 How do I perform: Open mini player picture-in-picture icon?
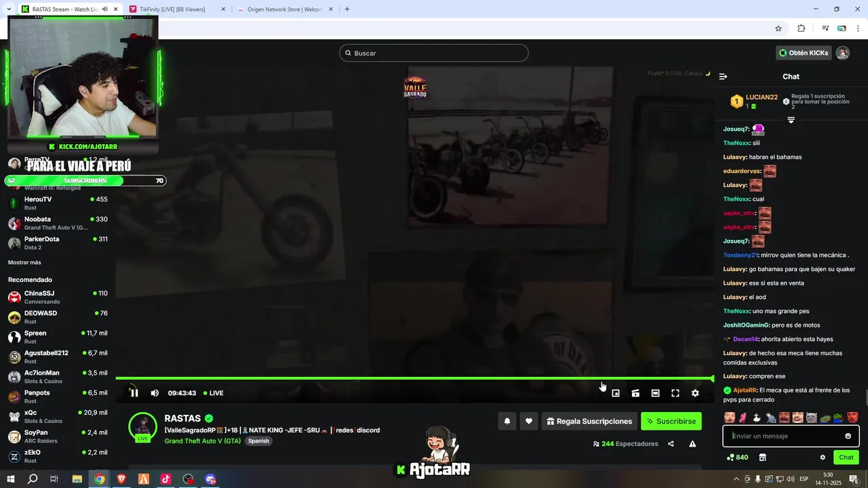click(x=616, y=393)
